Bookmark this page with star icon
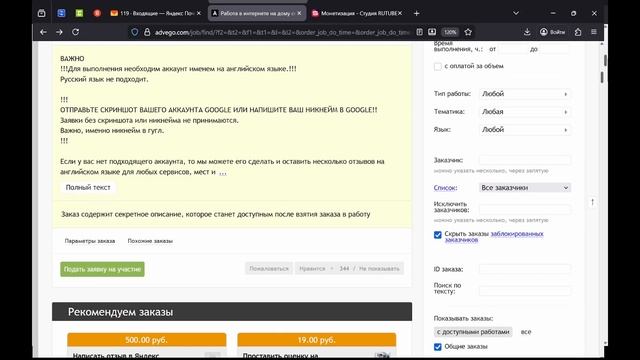The width and height of the screenshot is (640, 360). click(x=468, y=32)
